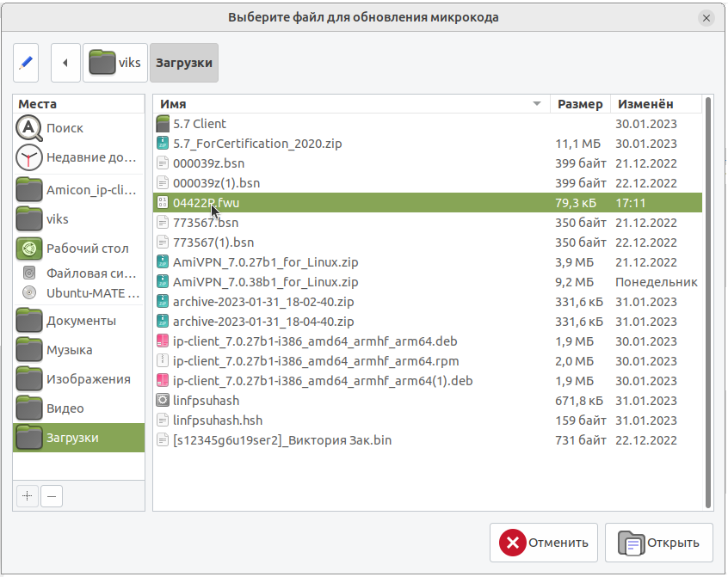
Task: Open Поиск in the places sidebar
Action: tap(65, 128)
